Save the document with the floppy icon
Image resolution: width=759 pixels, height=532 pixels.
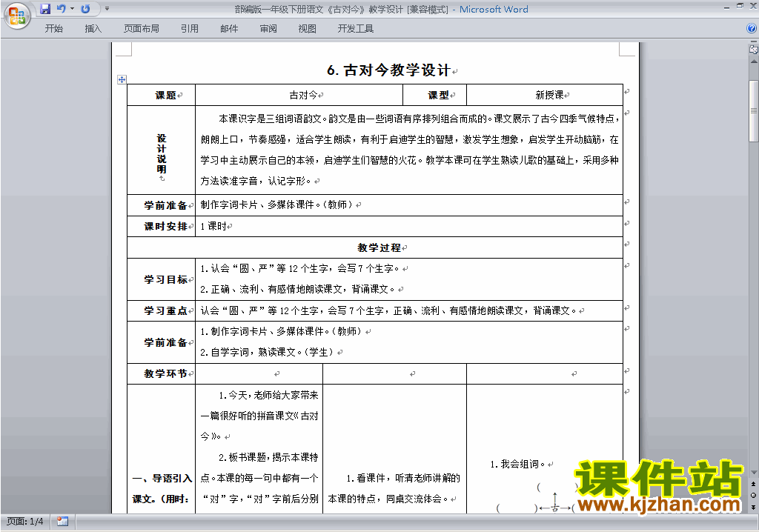click(45, 9)
